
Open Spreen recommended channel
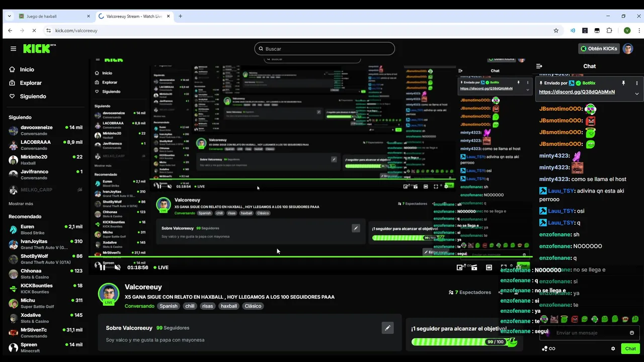pos(45,347)
